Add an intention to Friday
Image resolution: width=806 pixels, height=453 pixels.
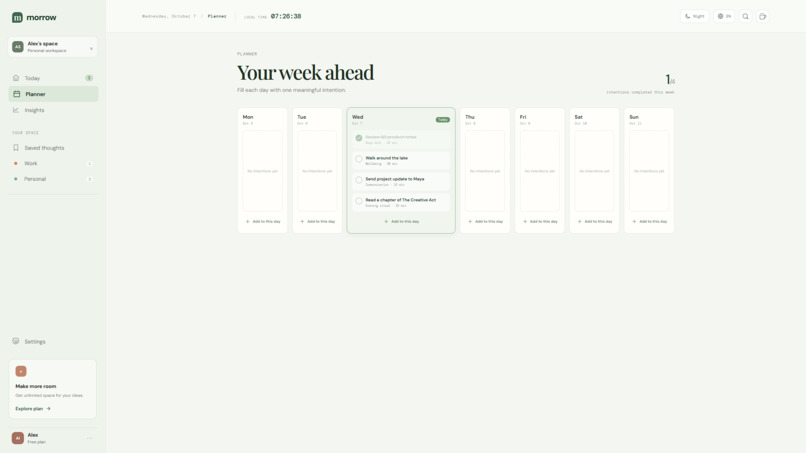[540, 222]
